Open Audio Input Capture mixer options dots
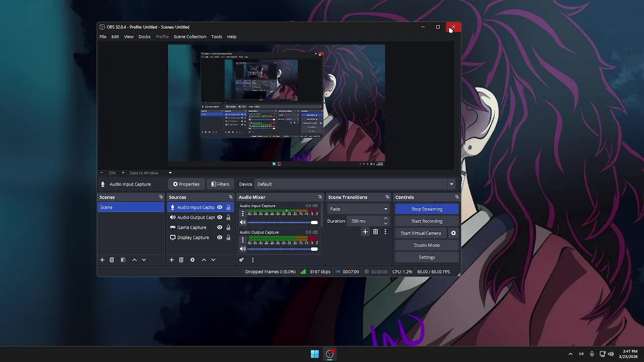 coord(243,214)
